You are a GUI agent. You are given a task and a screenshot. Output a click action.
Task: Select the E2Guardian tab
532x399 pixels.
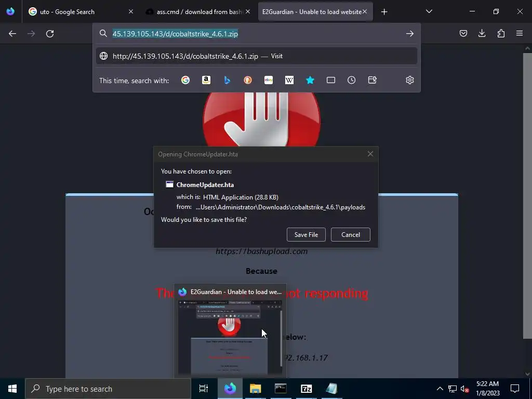[x=315, y=12]
